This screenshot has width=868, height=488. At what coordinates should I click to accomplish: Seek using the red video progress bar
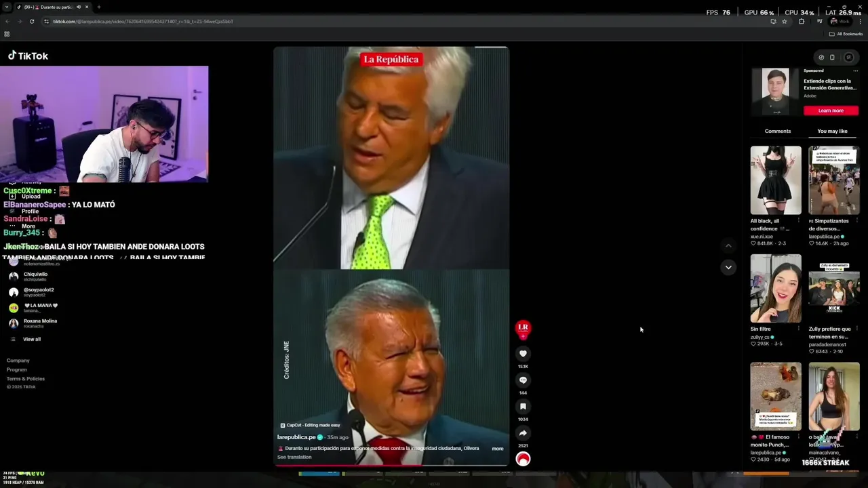(391, 466)
